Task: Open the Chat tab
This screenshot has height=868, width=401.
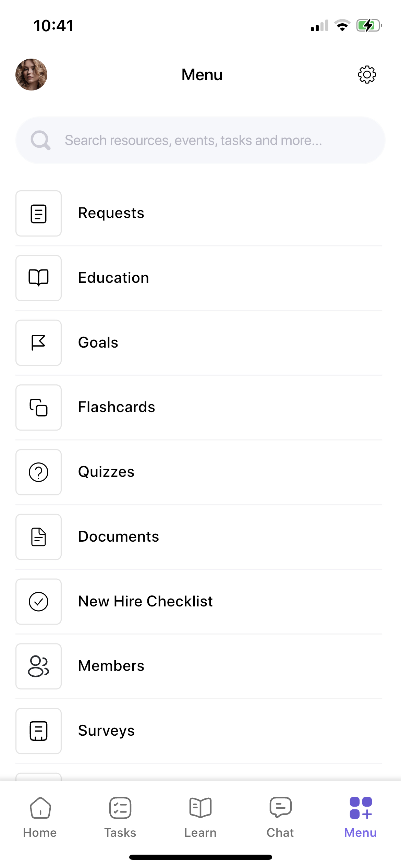Action: pyautogui.click(x=280, y=818)
